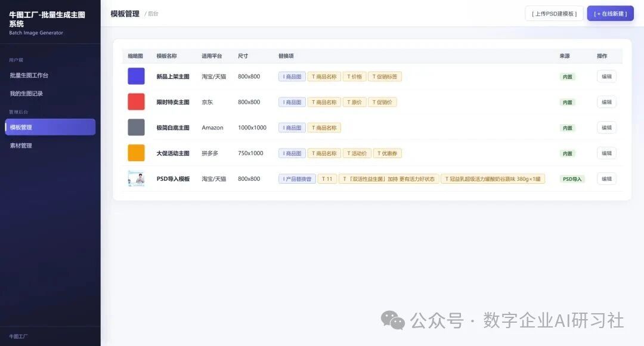Click template name 大促活动主图

pyautogui.click(x=173, y=153)
